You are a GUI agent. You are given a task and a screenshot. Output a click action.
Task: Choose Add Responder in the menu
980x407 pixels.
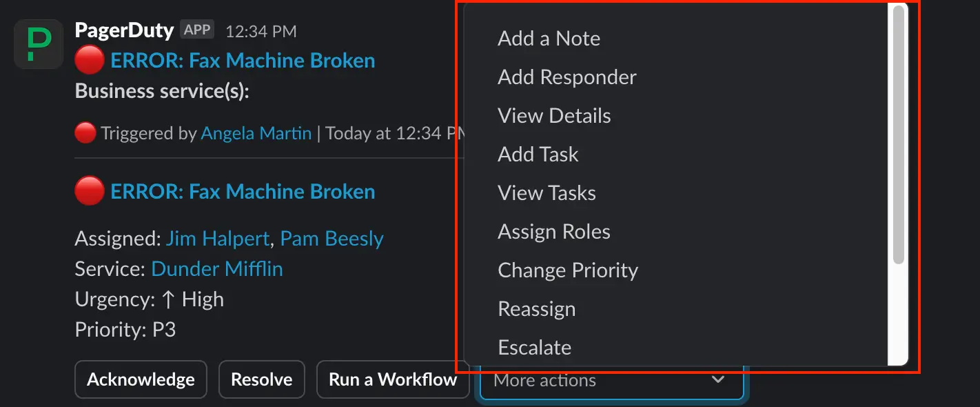coord(566,77)
